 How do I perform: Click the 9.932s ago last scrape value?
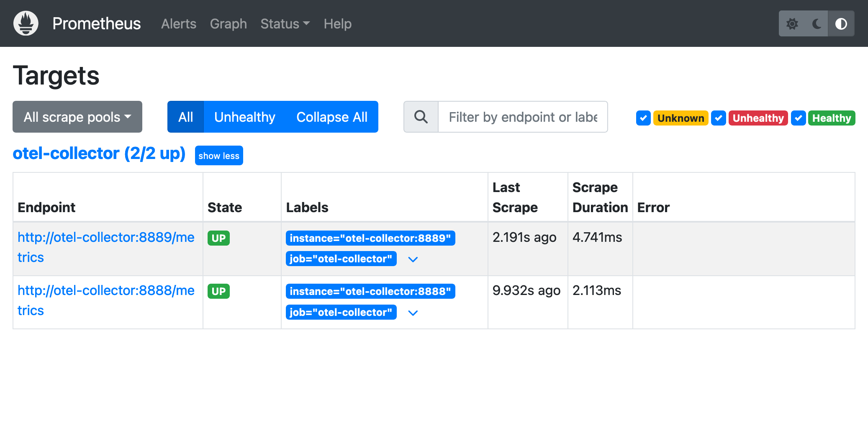526,290
